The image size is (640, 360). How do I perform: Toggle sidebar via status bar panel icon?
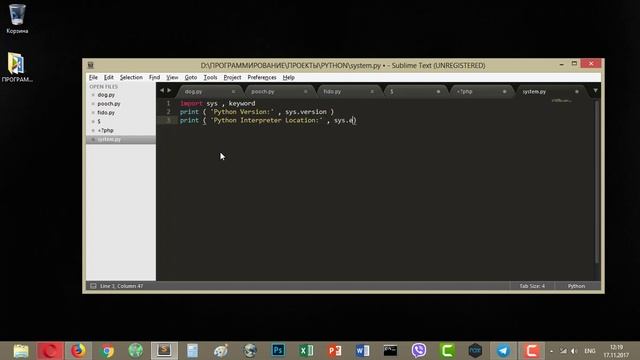93,286
